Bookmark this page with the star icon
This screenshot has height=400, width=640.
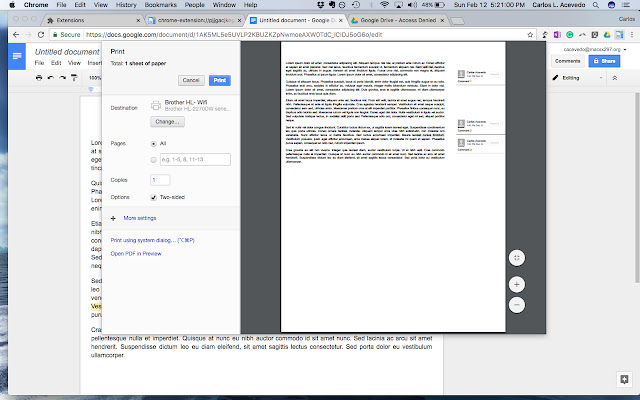pyautogui.click(x=530, y=35)
